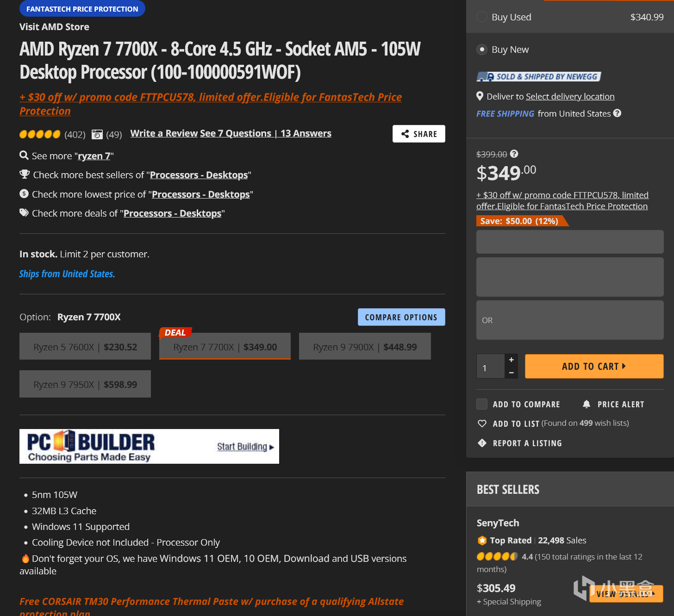Image resolution: width=674 pixels, height=616 pixels.
Task: Click Start Building link
Action: [245, 447]
